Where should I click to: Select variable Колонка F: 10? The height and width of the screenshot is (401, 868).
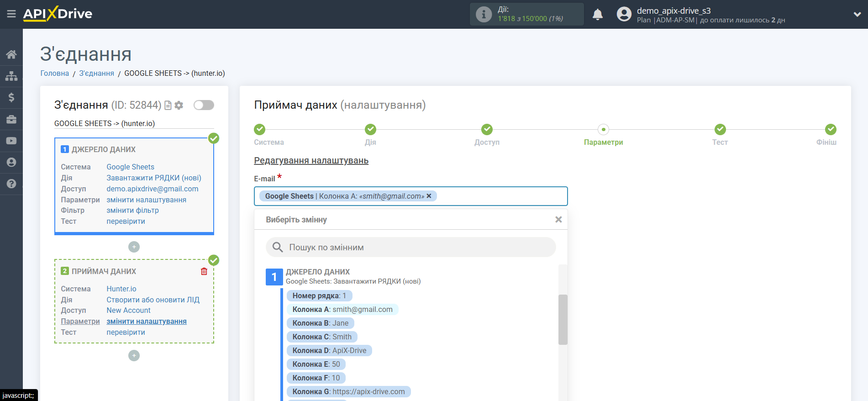coord(316,378)
